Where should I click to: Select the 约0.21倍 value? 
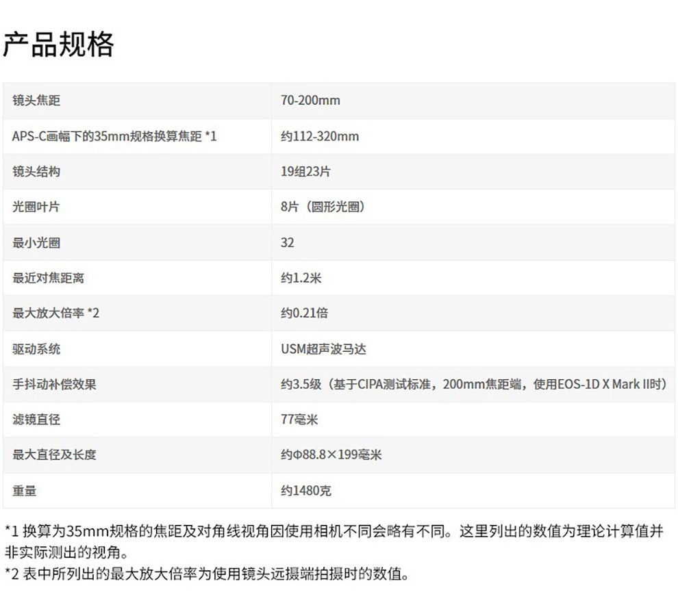click(x=304, y=313)
